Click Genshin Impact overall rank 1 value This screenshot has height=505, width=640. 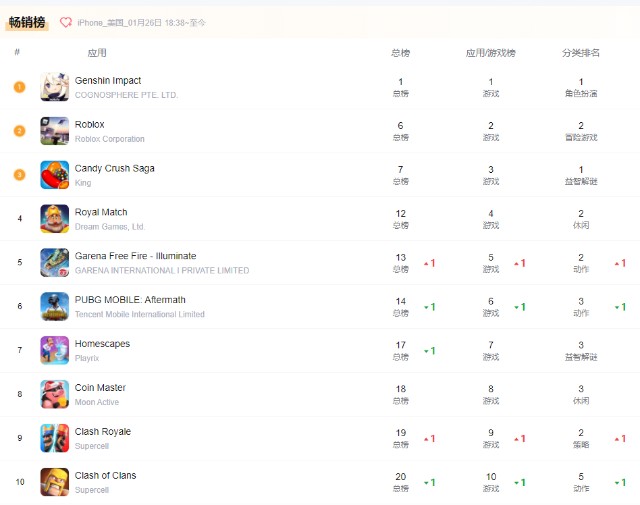[400, 82]
